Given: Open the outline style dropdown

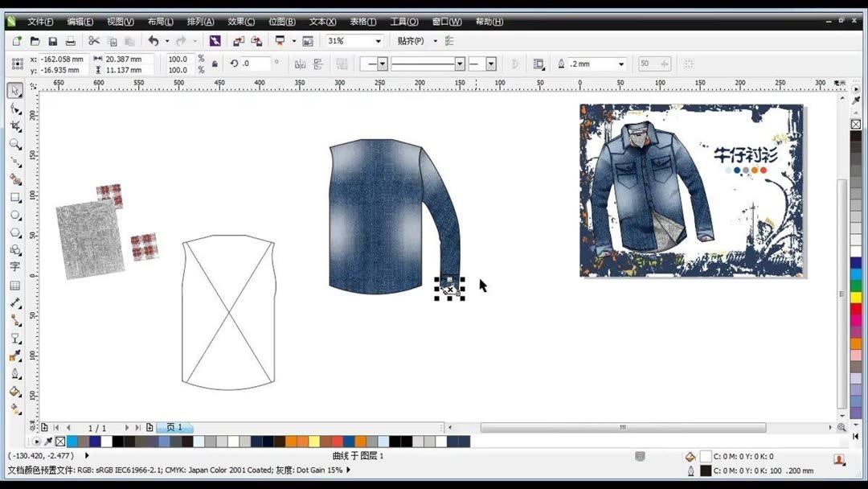Looking at the screenshot, I should point(458,64).
